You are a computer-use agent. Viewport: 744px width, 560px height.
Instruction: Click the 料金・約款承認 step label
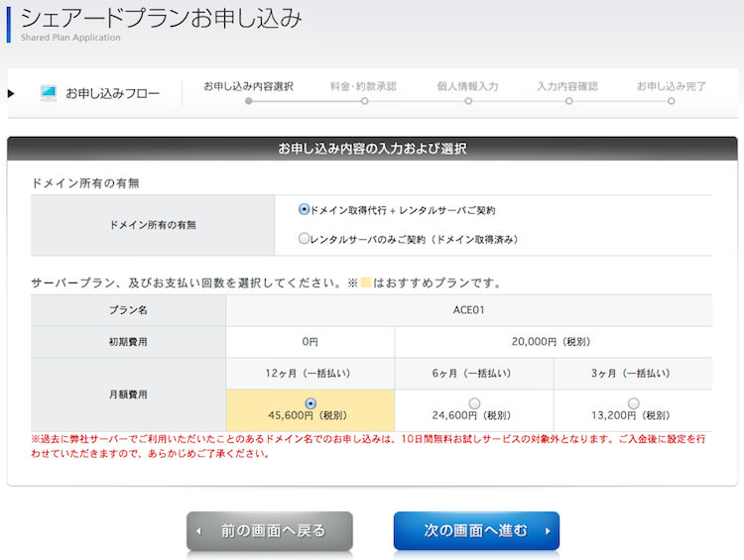pyautogui.click(x=363, y=86)
